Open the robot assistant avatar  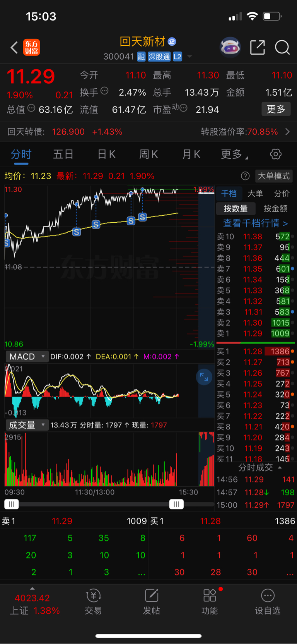click(x=230, y=47)
